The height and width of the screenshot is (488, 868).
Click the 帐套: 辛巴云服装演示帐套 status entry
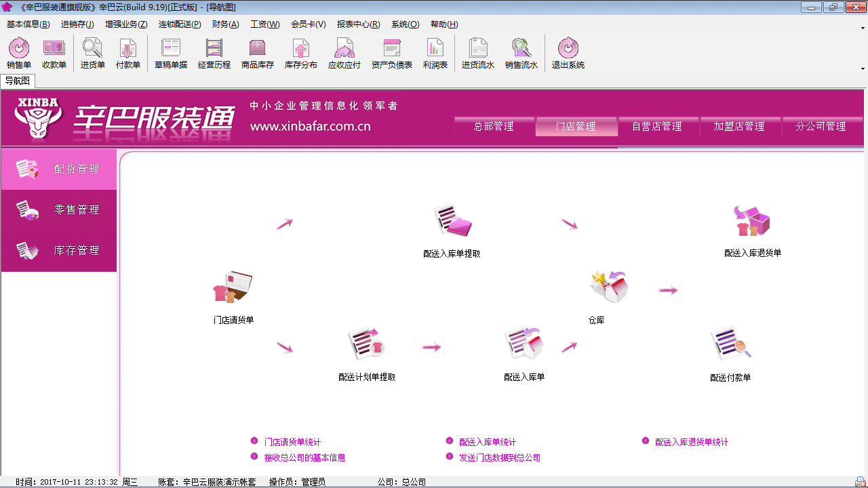click(207, 482)
